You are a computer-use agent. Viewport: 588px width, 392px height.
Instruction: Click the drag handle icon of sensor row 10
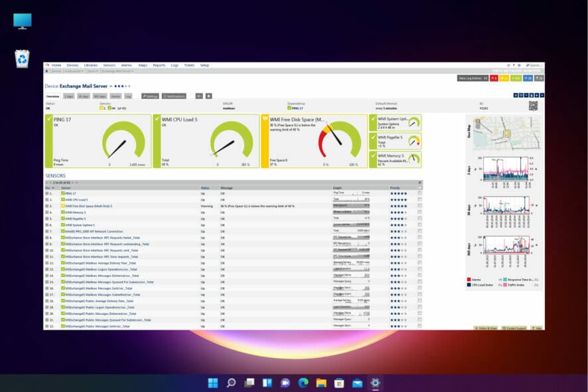click(47, 250)
